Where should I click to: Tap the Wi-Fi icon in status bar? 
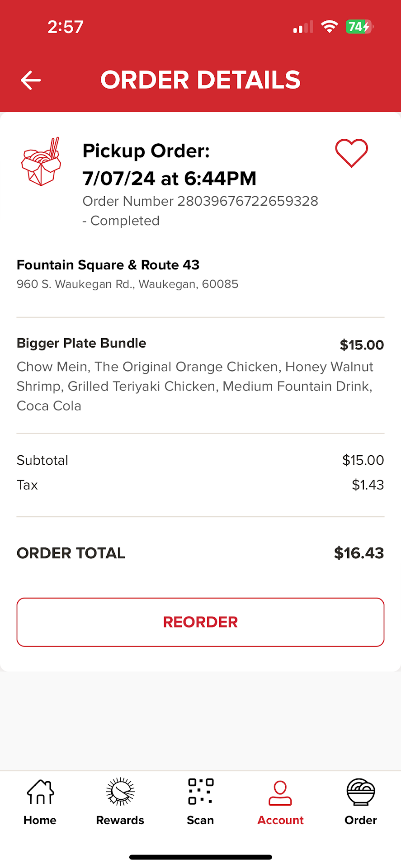tap(330, 27)
